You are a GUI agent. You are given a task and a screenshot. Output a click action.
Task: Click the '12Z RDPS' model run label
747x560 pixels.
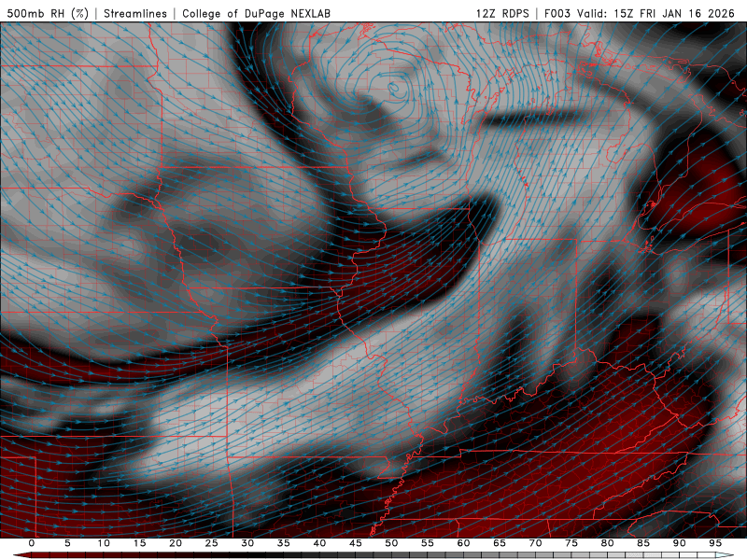point(502,14)
